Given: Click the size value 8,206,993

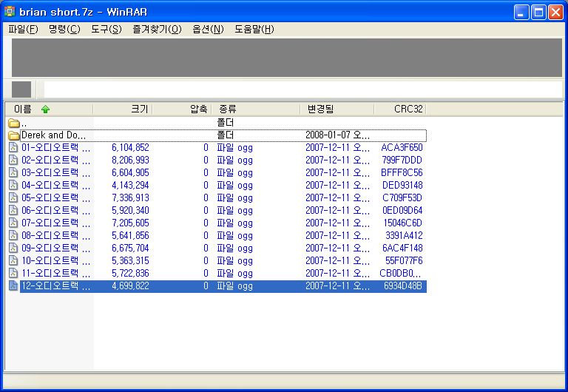Looking at the screenshot, I should coord(130,160).
